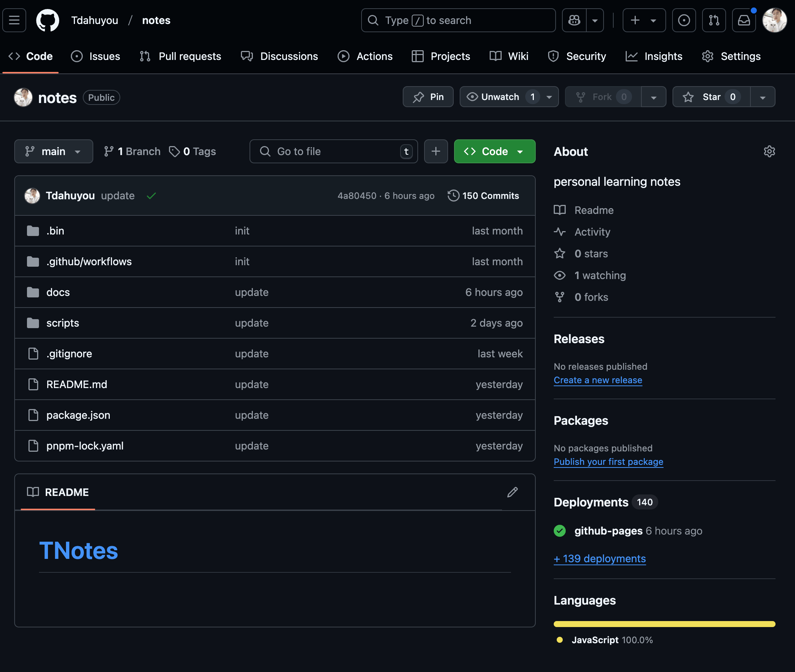
Task: Expand the star lists dropdown arrow
Action: click(x=763, y=97)
